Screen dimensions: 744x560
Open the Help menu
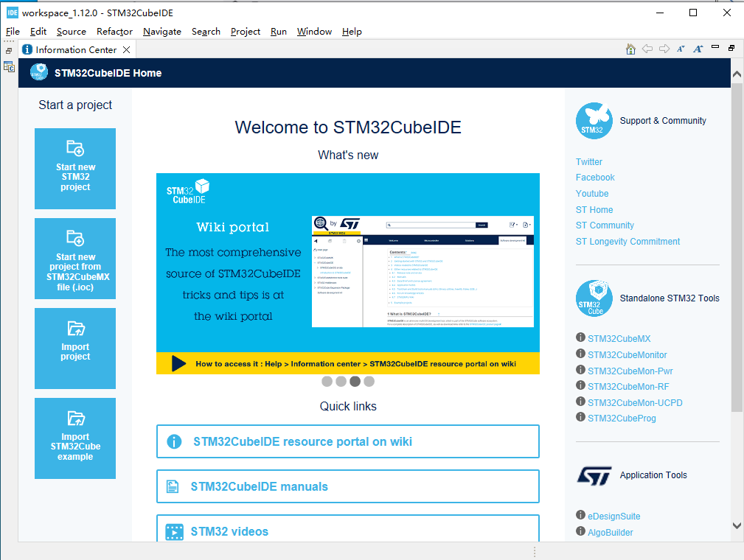click(352, 32)
